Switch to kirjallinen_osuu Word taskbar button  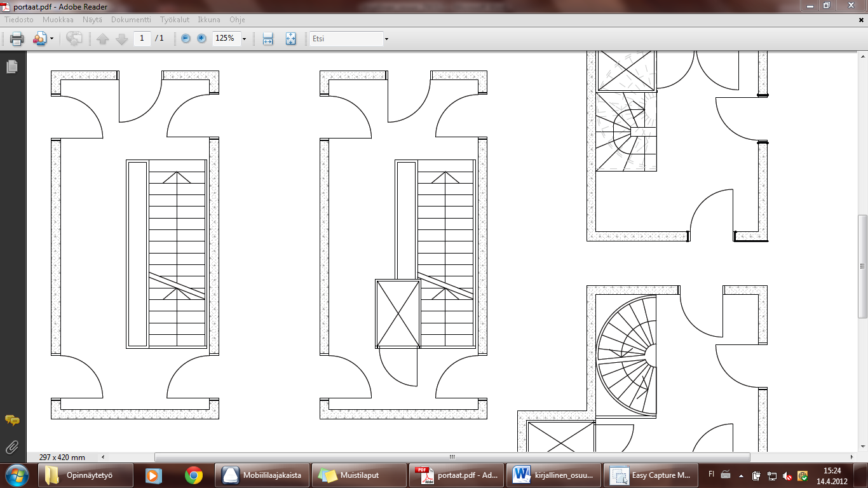pos(553,475)
